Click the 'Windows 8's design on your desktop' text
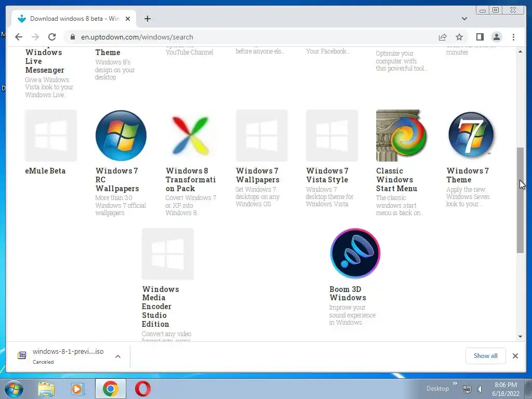 (x=115, y=70)
